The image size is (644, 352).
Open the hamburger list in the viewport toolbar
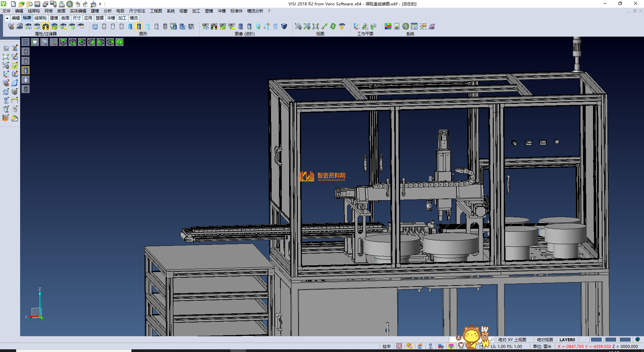[x=25, y=42]
